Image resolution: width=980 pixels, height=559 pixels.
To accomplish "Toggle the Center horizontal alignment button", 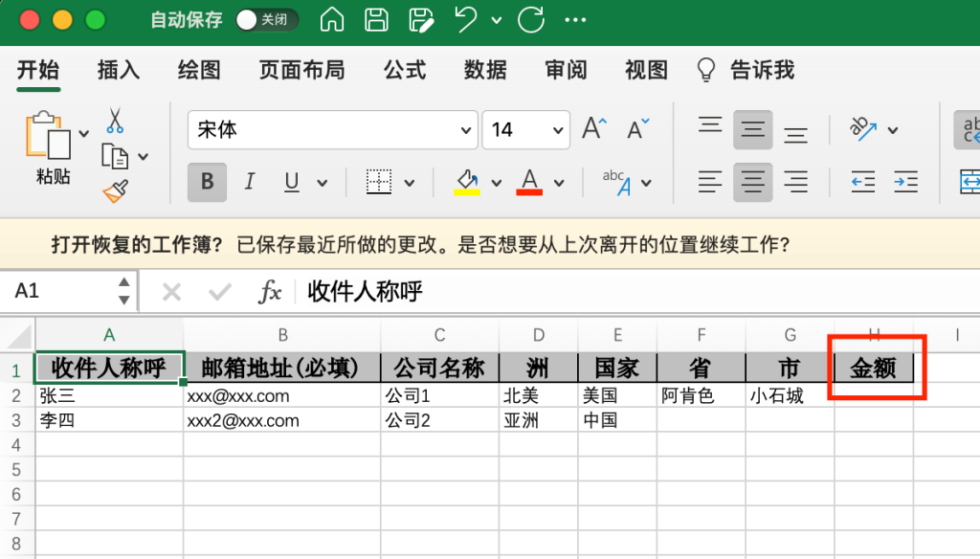I will pyautogui.click(x=753, y=182).
